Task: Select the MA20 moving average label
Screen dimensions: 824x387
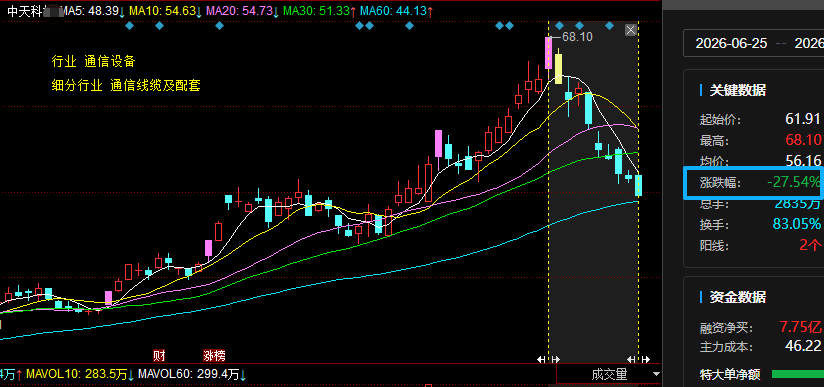Action: [x=240, y=10]
